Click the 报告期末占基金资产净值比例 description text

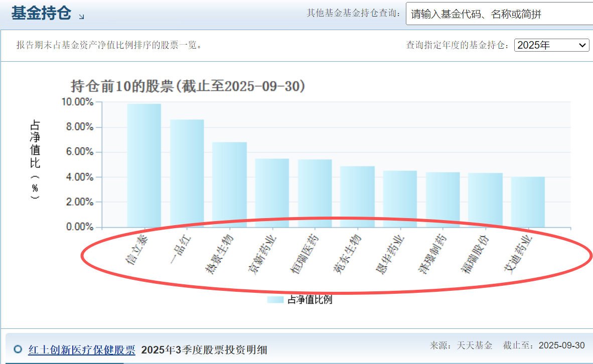coord(110,45)
